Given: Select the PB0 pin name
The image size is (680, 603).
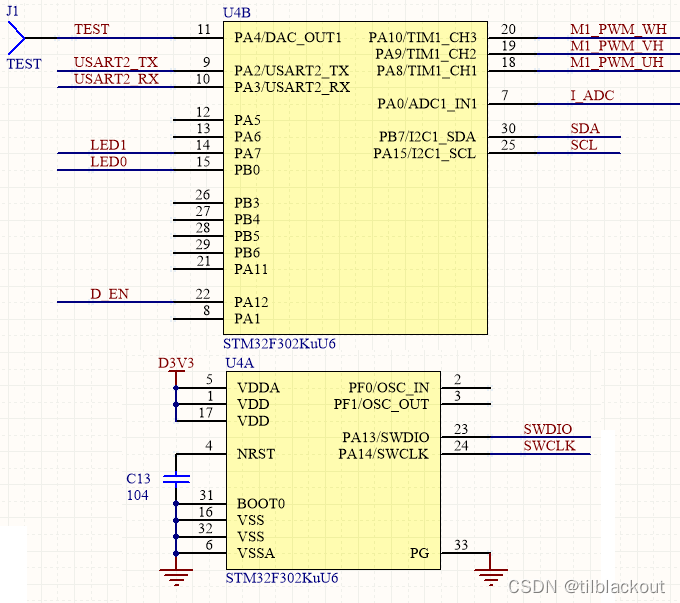Looking at the screenshot, I should tap(247, 170).
